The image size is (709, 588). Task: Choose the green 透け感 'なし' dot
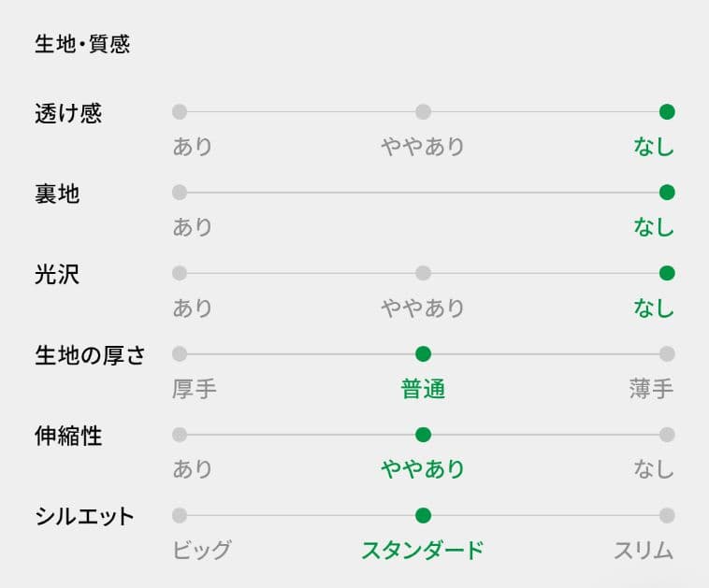[x=667, y=112]
